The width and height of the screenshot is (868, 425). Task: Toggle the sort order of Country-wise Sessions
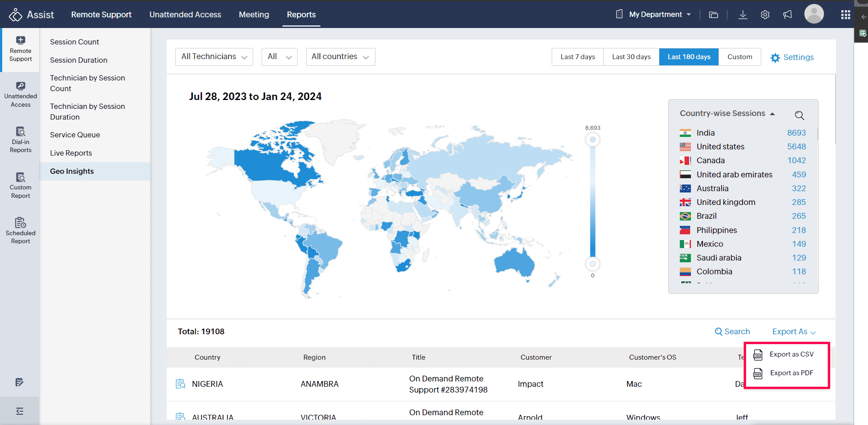pos(773,113)
